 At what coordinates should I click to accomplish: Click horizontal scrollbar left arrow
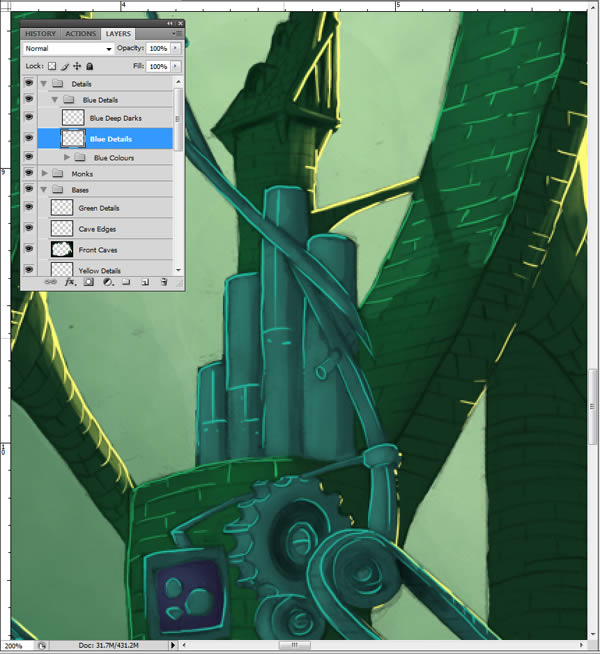184,646
